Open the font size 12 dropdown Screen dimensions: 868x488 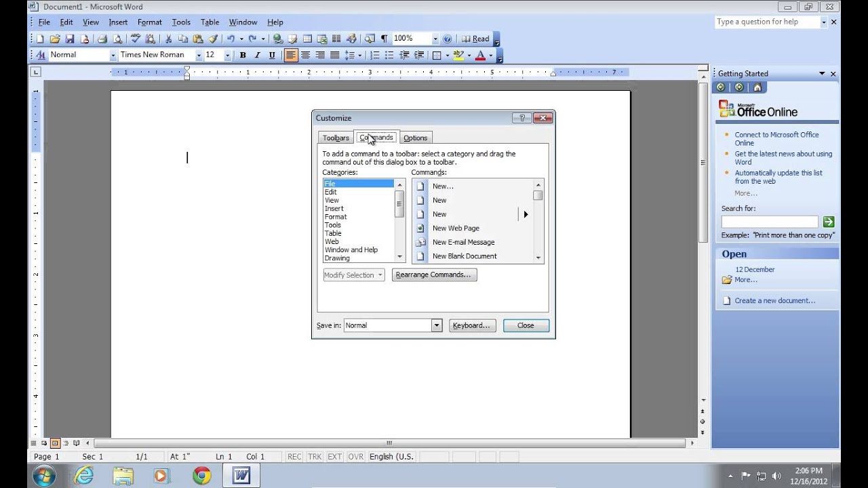(227, 56)
